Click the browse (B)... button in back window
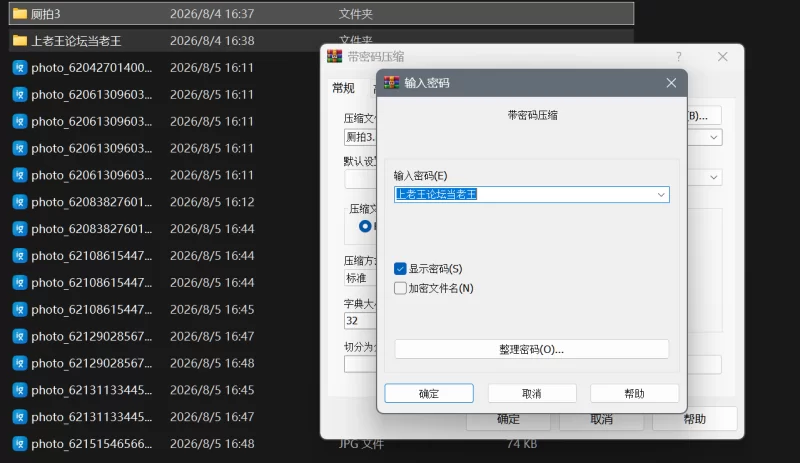The height and width of the screenshot is (463, 800). [x=704, y=116]
